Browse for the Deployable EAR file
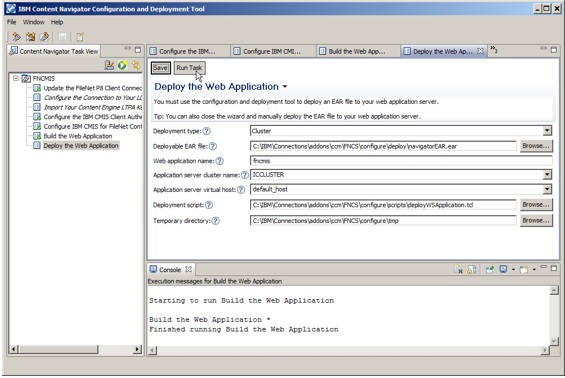Viewport: 565px width, 378px height. click(536, 146)
